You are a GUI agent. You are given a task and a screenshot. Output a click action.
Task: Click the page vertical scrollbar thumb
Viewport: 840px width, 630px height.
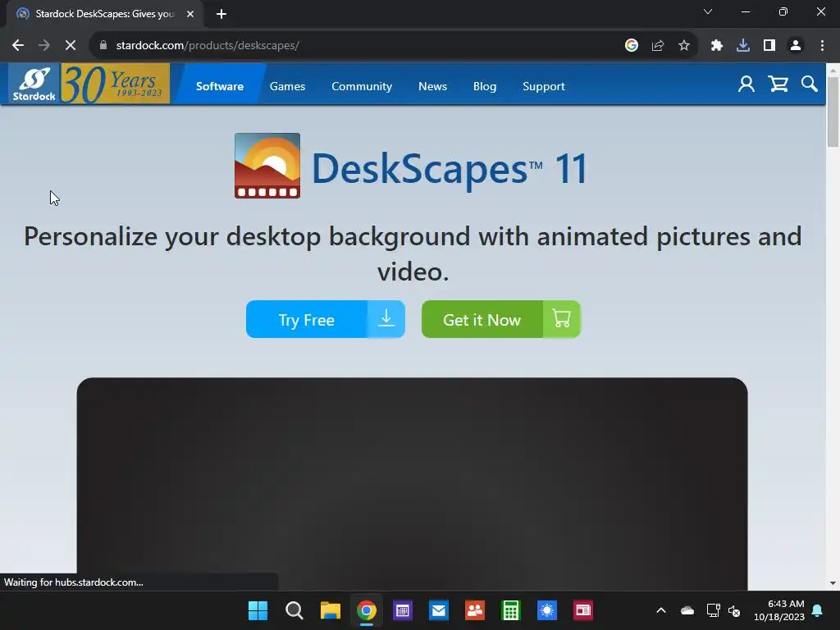click(x=833, y=112)
